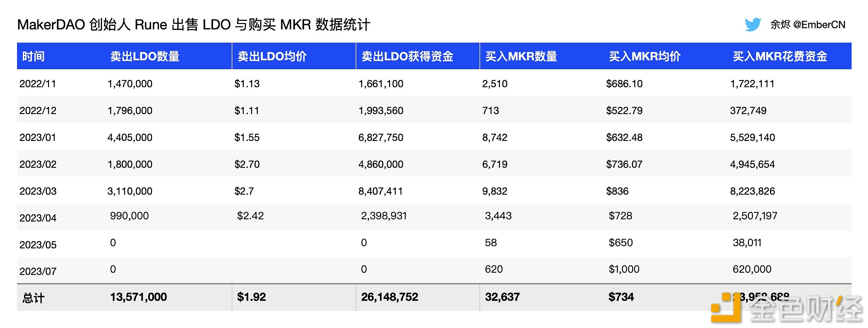
Task: Click the $1.13 average price cell
Action: (247, 83)
